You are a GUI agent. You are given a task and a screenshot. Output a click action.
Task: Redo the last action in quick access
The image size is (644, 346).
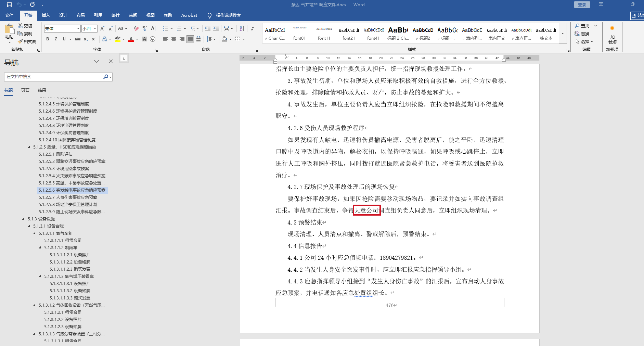tap(33, 5)
